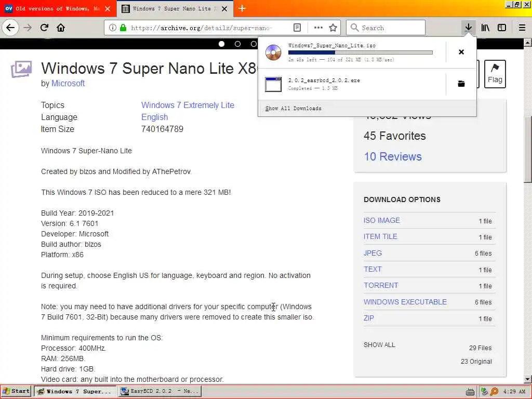Click the item size value 740164789
Viewport: 532px width, 399px height.
pos(162,129)
